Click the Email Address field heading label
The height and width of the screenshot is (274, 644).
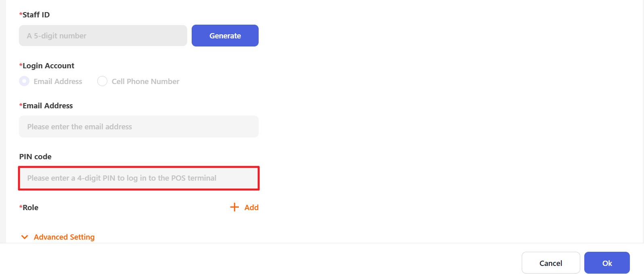48,106
